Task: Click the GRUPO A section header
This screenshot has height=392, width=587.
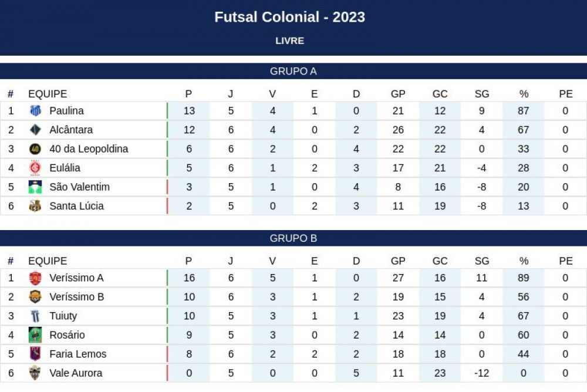Action: coord(293,71)
